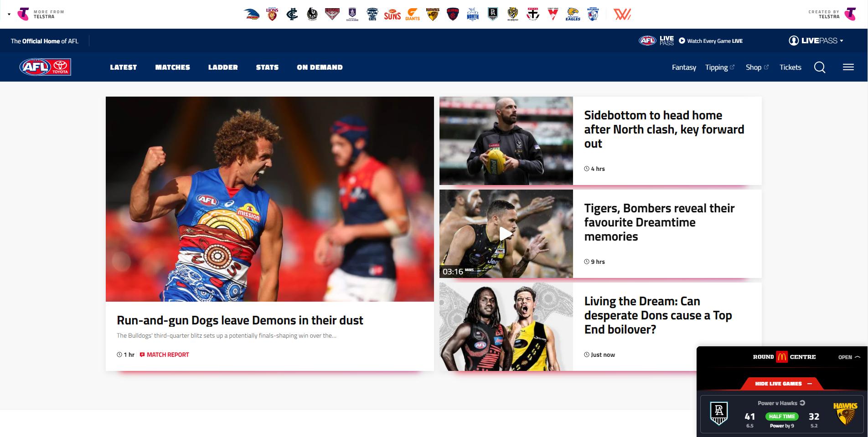Expand the LIVEPASS account dropdown
Viewport: 868px width, 437px height.
[x=816, y=41]
